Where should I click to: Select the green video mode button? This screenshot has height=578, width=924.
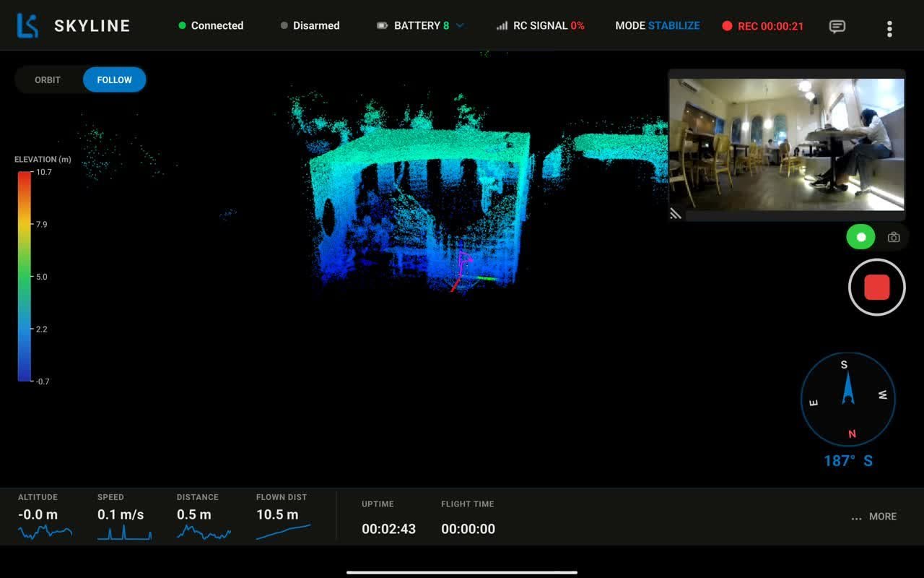[x=861, y=237]
